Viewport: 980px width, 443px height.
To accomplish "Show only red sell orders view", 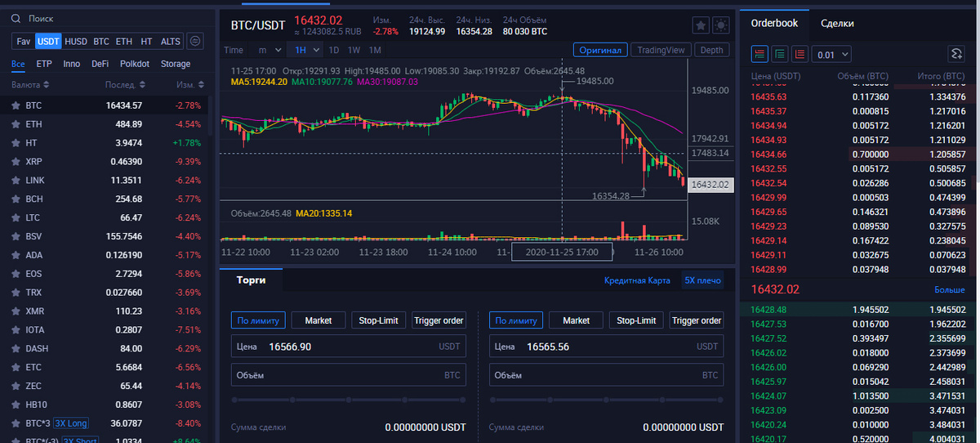I will 799,54.
